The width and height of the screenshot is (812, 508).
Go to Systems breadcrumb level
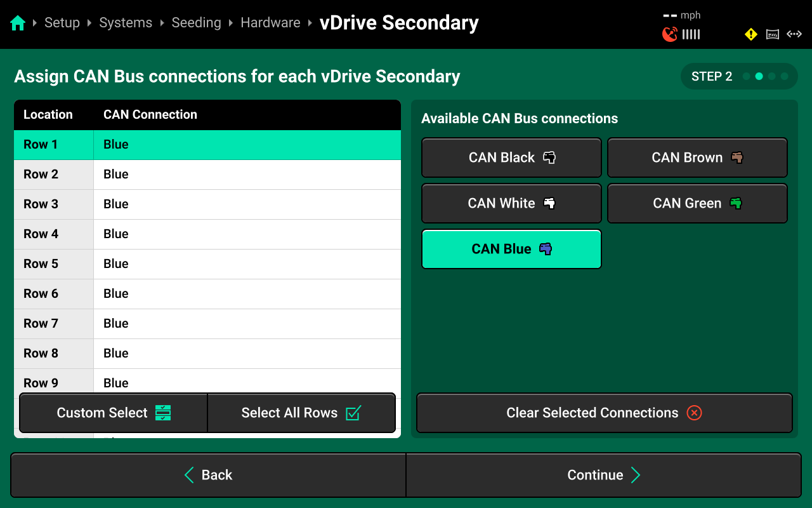click(x=126, y=23)
